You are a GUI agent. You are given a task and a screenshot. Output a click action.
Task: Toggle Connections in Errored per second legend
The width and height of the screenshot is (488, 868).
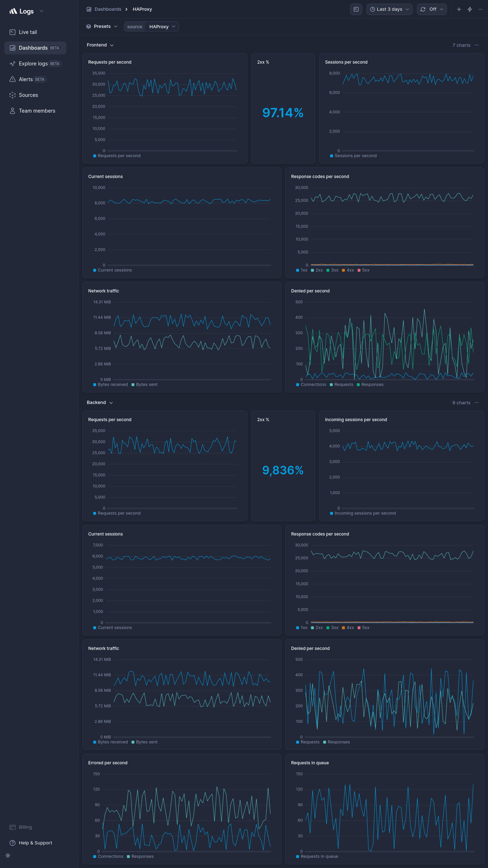pos(108,856)
